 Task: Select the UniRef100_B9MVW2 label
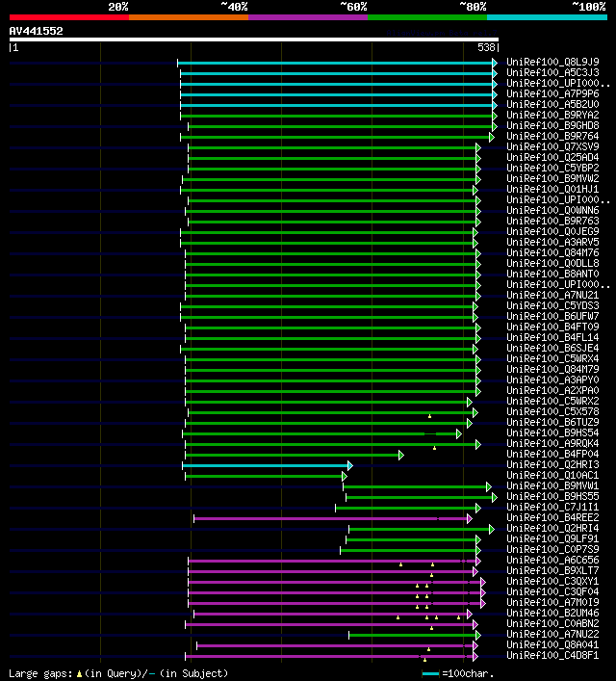[552, 178]
